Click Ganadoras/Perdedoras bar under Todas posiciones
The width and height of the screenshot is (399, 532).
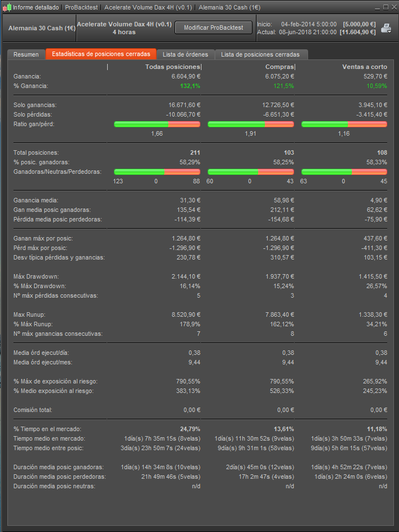click(157, 172)
